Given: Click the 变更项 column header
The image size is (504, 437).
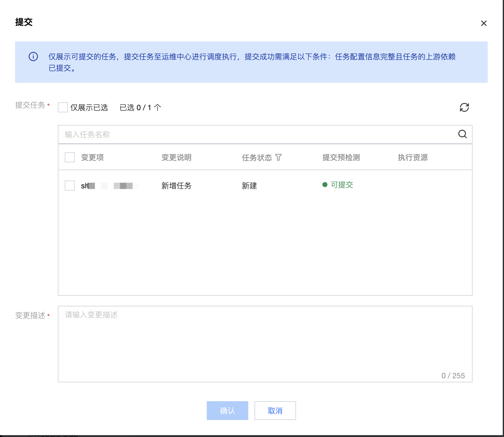Looking at the screenshot, I should (x=92, y=158).
